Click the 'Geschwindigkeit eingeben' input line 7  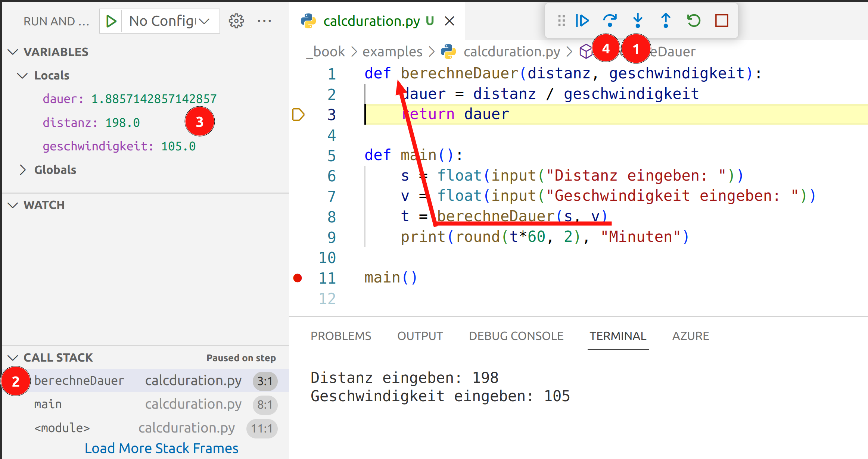pos(608,196)
